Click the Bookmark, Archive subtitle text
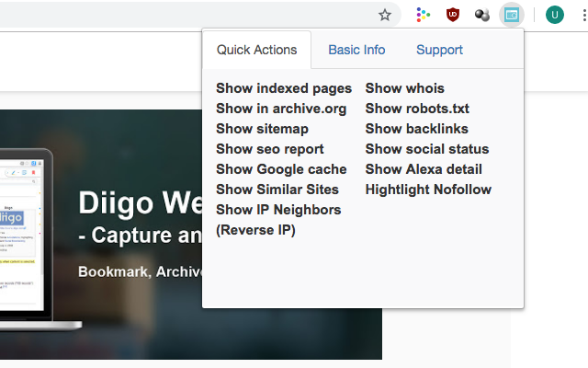 pyautogui.click(x=141, y=272)
